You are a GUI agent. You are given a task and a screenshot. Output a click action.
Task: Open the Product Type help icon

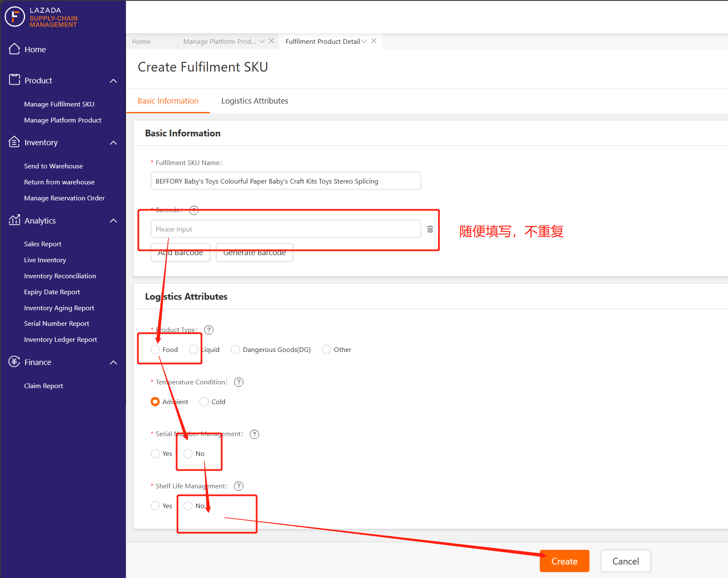click(x=209, y=330)
